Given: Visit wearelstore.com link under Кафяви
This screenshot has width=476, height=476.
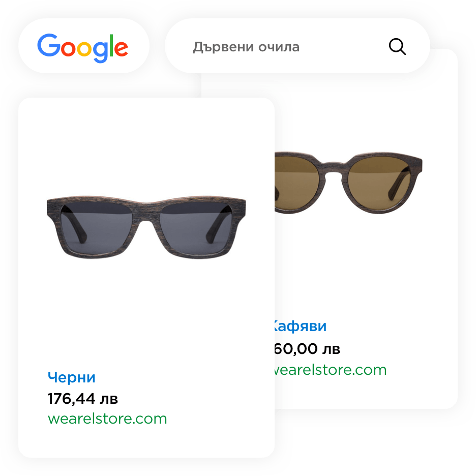Looking at the screenshot, I should (x=331, y=370).
